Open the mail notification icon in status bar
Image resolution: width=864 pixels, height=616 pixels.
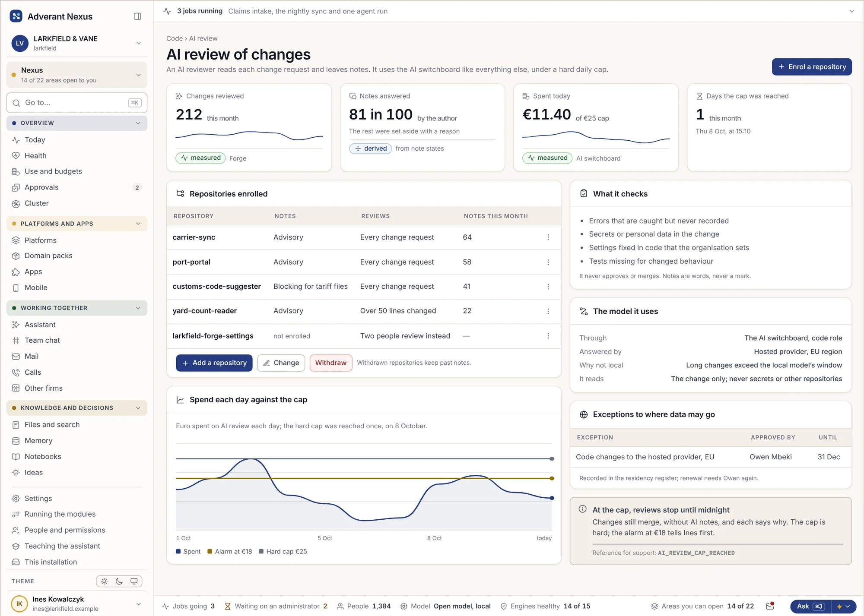(x=770, y=606)
